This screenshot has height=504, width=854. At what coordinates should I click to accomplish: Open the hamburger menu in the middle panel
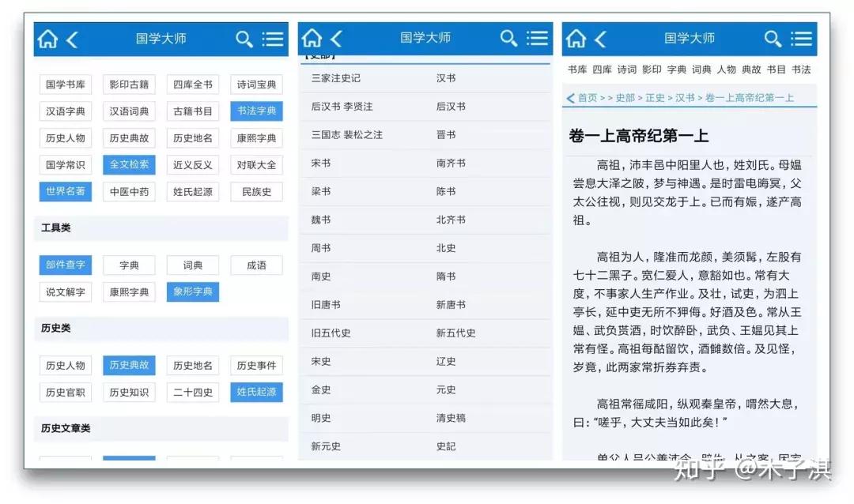tap(537, 38)
